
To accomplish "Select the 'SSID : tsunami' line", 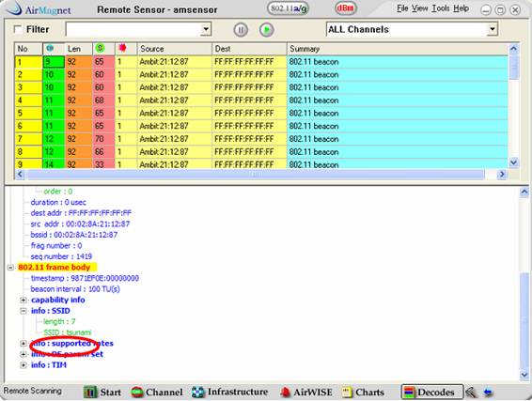I will 67,332.
